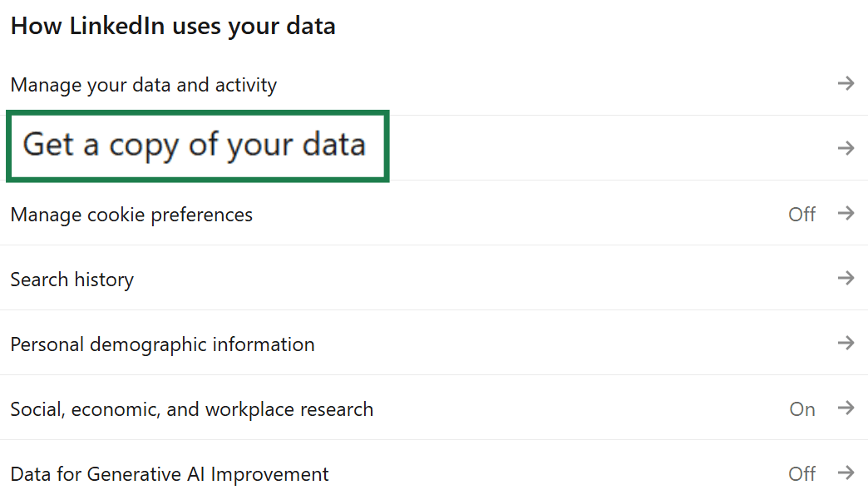Expand the Manage your data and activity row

point(142,84)
